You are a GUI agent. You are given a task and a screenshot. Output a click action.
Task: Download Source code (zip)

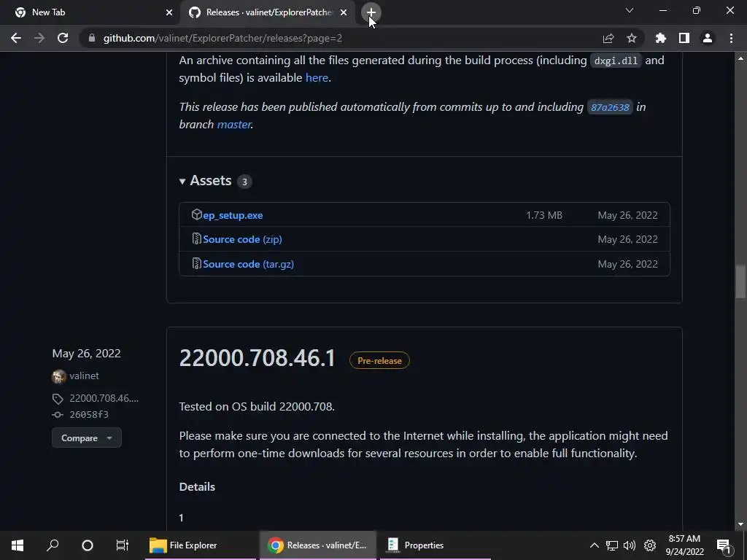[242, 239]
